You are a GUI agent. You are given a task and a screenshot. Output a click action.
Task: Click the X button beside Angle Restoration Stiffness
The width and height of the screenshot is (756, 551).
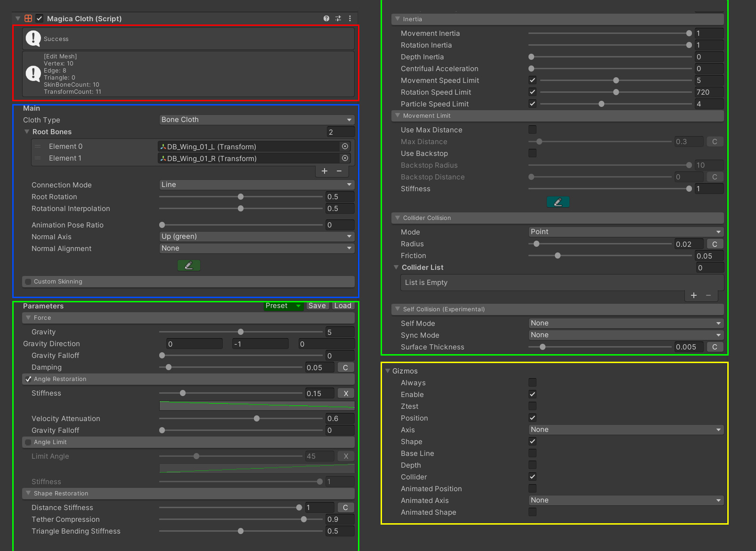pos(346,393)
